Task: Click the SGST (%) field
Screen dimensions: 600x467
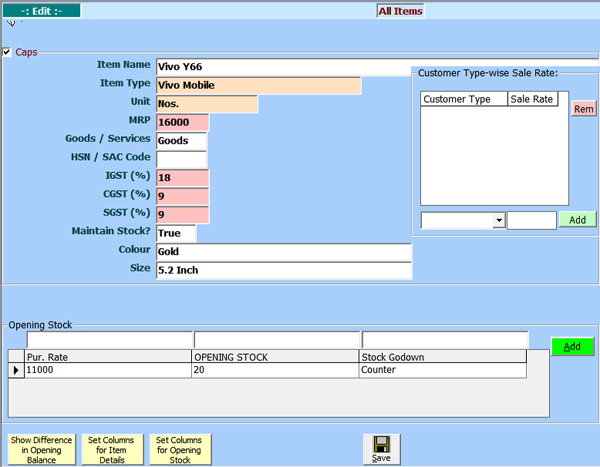Action: (183, 215)
